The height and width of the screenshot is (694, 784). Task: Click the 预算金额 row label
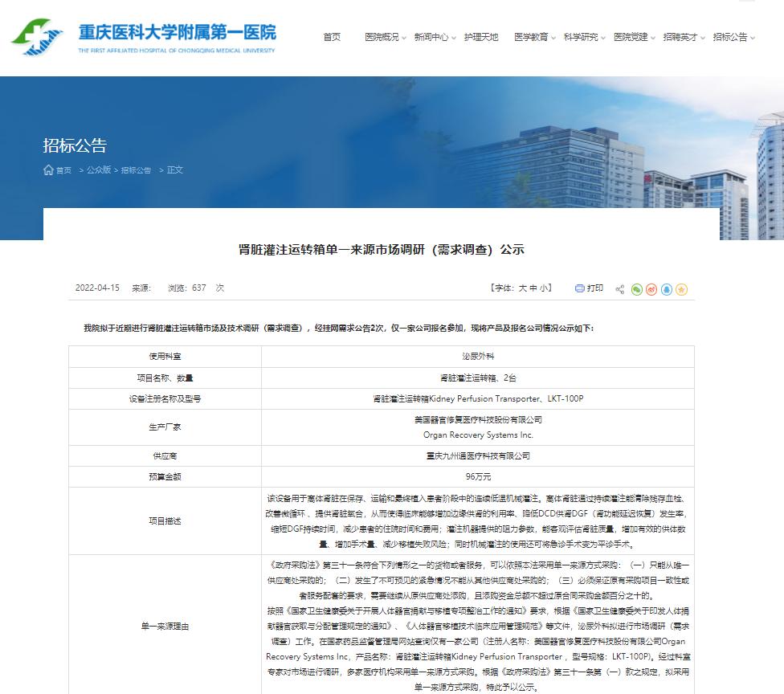[x=165, y=477]
